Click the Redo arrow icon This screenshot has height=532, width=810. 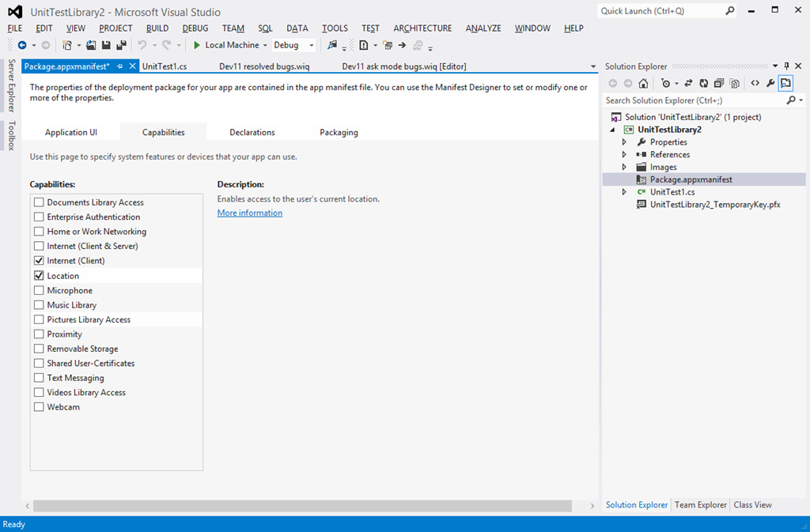click(166, 45)
